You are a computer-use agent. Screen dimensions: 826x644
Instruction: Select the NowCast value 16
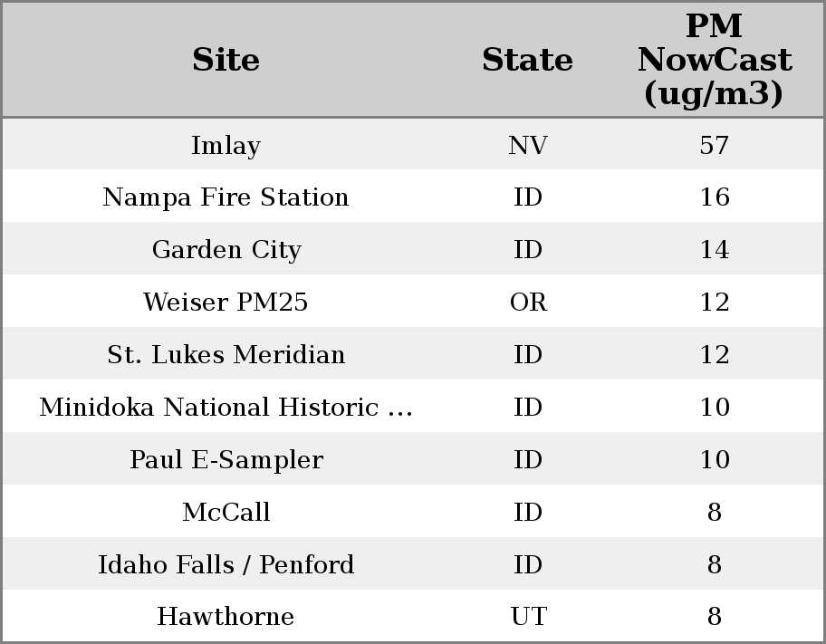tap(714, 197)
